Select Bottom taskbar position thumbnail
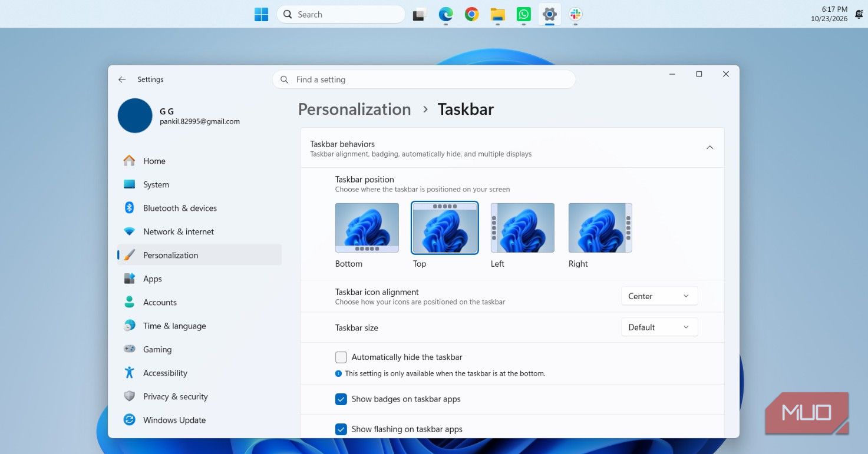Image resolution: width=868 pixels, height=454 pixels. [x=367, y=228]
